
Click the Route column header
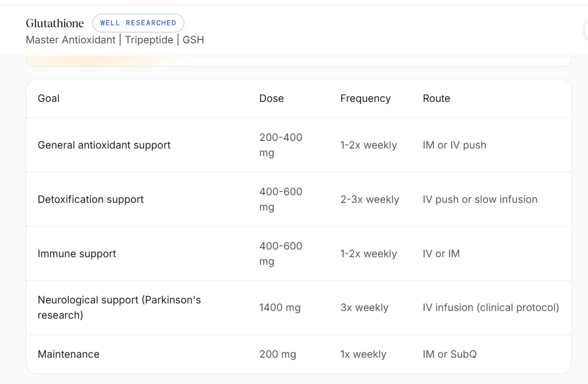click(436, 99)
